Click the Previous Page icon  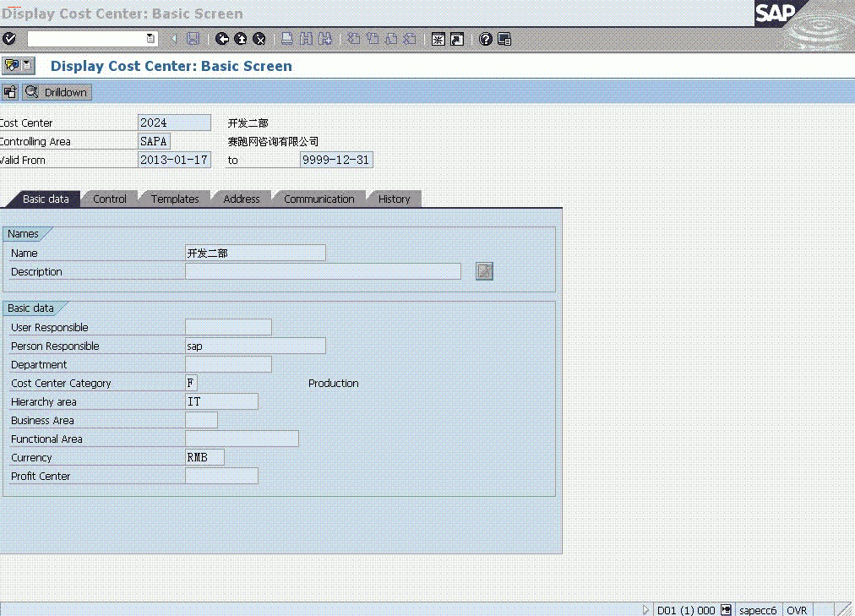[373, 39]
